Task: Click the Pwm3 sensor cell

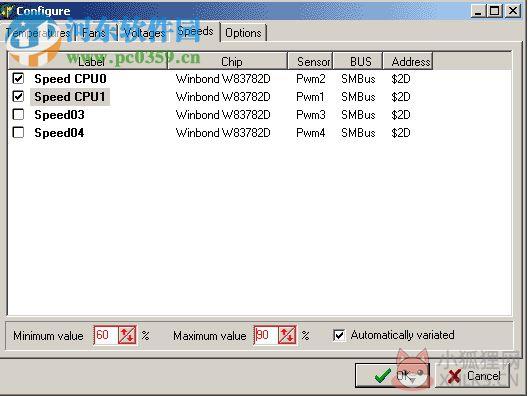Action: coord(311,115)
